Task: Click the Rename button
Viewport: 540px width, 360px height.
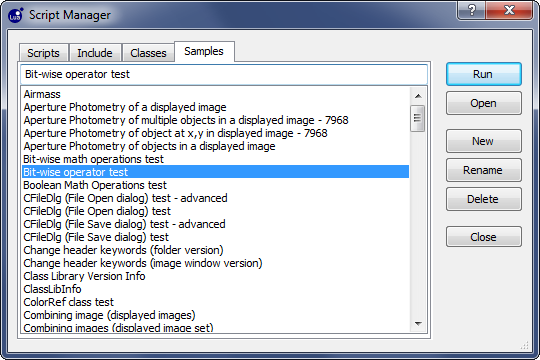Action: (484, 170)
